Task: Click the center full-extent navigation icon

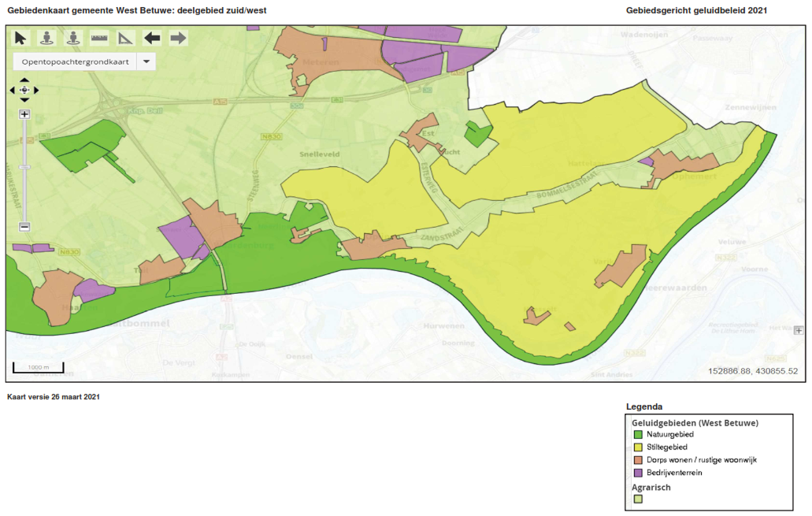Action: coord(24,90)
